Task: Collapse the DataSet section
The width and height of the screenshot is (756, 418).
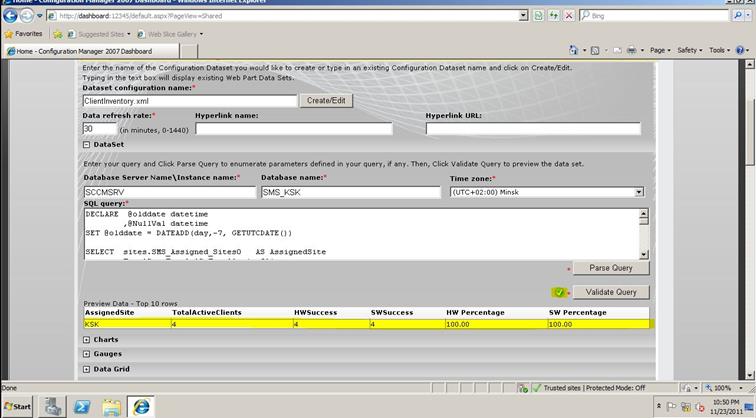Action: click(86, 144)
